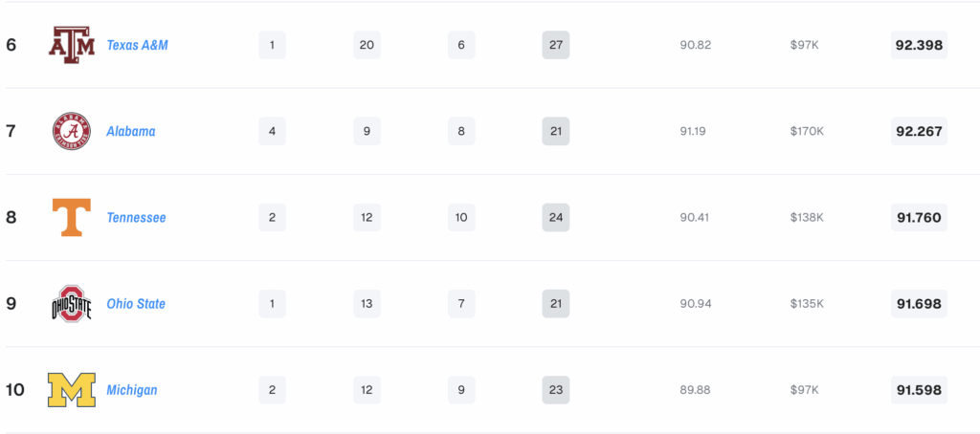This screenshot has width=980, height=434.
Task: Select Alabama's total commits badge 21
Action: (556, 131)
